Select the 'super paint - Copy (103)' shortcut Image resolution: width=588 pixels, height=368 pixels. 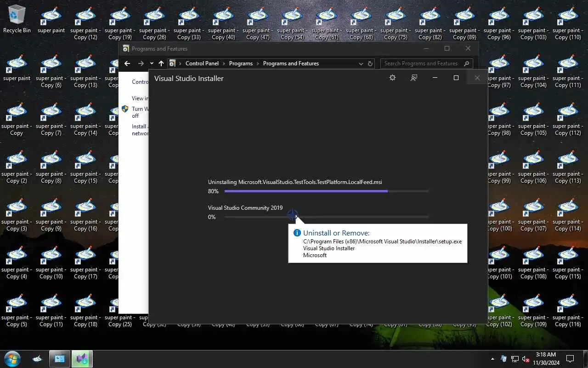(x=533, y=23)
